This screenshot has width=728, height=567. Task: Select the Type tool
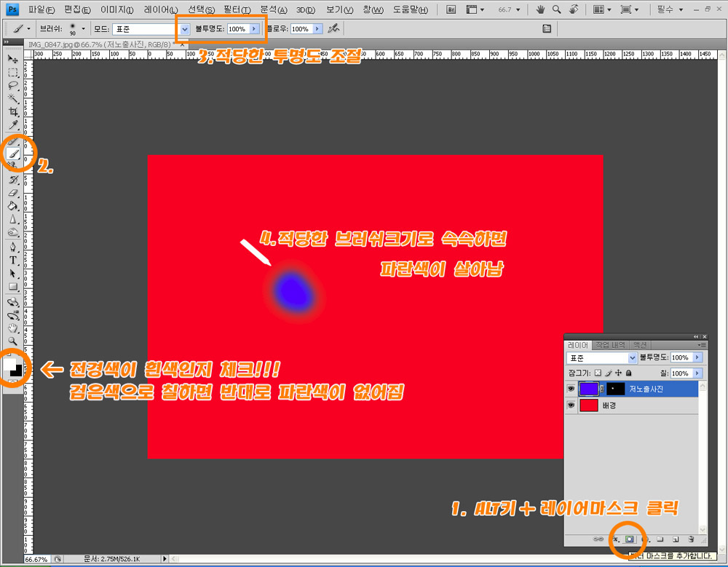tap(13, 260)
